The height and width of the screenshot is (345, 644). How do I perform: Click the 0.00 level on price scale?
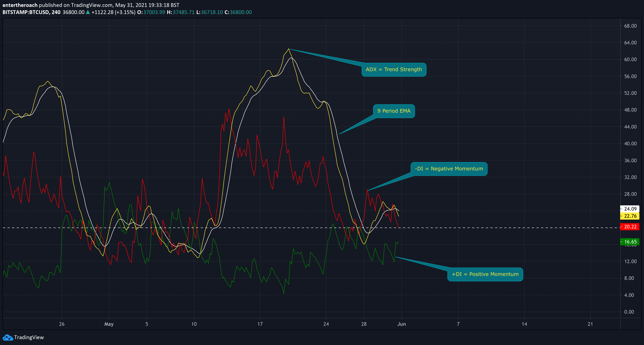[x=629, y=312]
